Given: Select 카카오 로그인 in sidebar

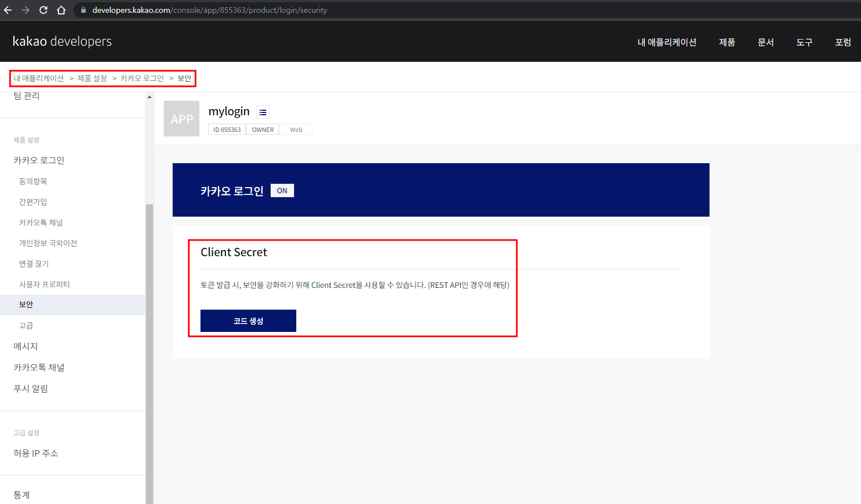Looking at the screenshot, I should 39,160.
